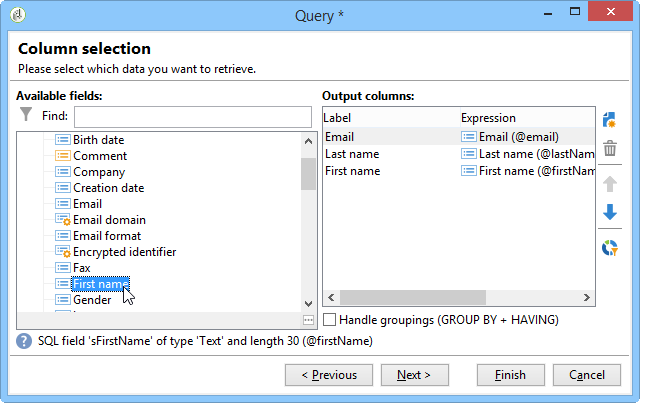Screen dimensions: 656x414
Task: Click output columns right scroll arrow
Action: [x=587, y=297]
